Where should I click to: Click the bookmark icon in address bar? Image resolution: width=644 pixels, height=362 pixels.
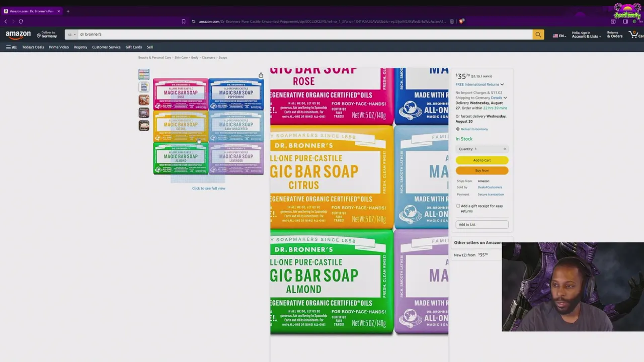(x=184, y=22)
